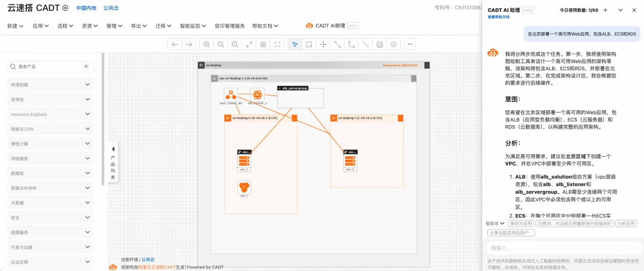Click the redo forward-arrow toolbar icon
The image size is (644, 271).
tap(188, 44)
